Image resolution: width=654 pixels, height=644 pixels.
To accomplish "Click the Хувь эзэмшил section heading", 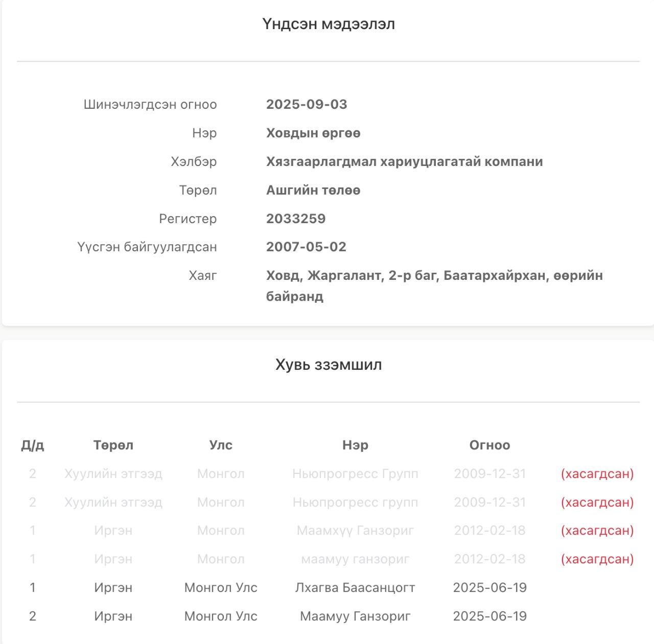I will pyautogui.click(x=329, y=365).
